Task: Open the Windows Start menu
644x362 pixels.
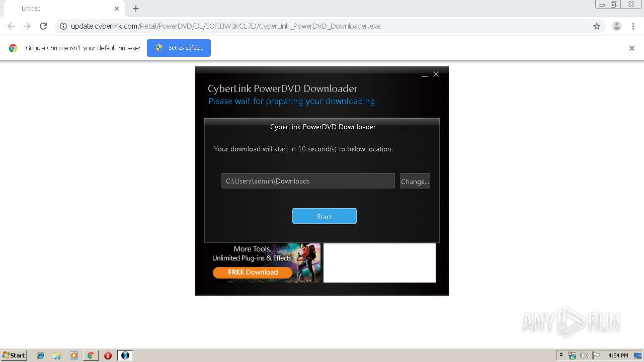Action: click(14, 355)
